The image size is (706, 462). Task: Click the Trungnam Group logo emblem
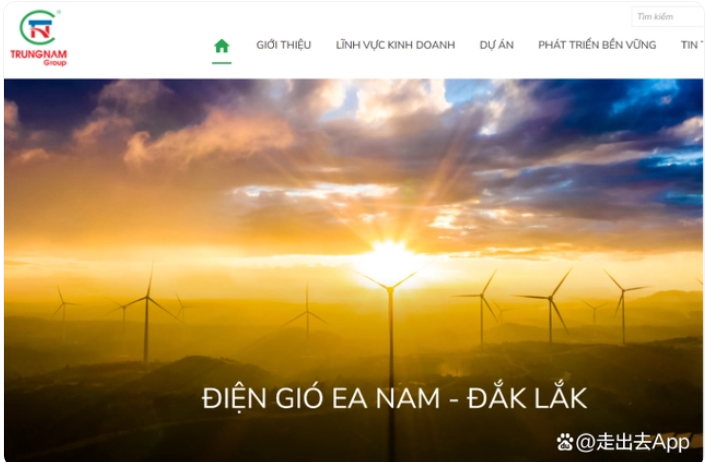(x=37, y=28)
